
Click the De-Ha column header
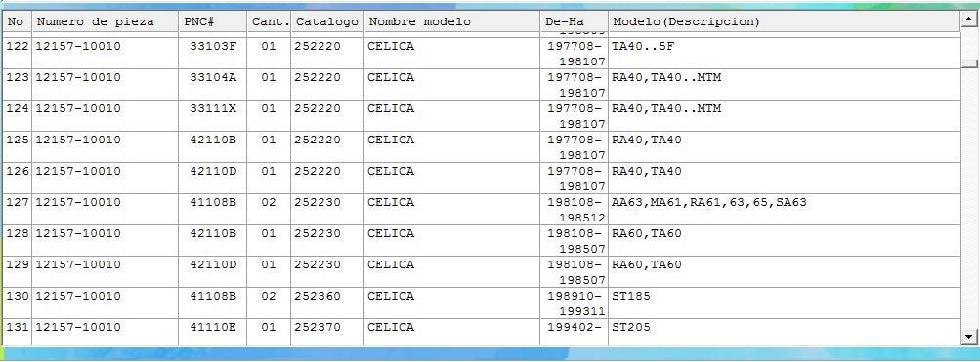(x=574, y=21)
